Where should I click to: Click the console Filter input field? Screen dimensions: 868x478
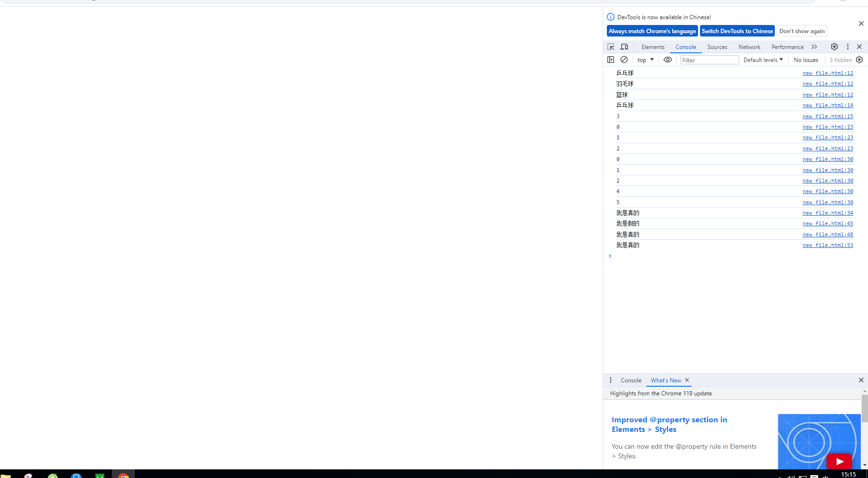[x=709, y=60]
